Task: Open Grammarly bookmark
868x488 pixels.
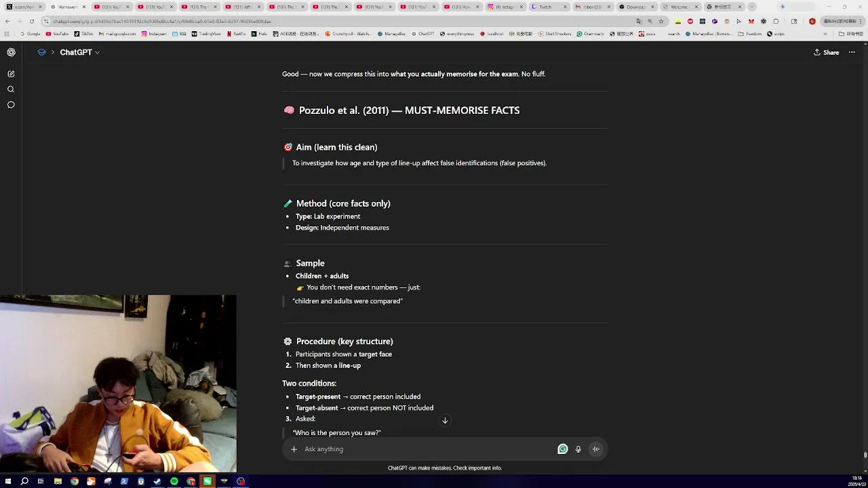Action: 590,33
